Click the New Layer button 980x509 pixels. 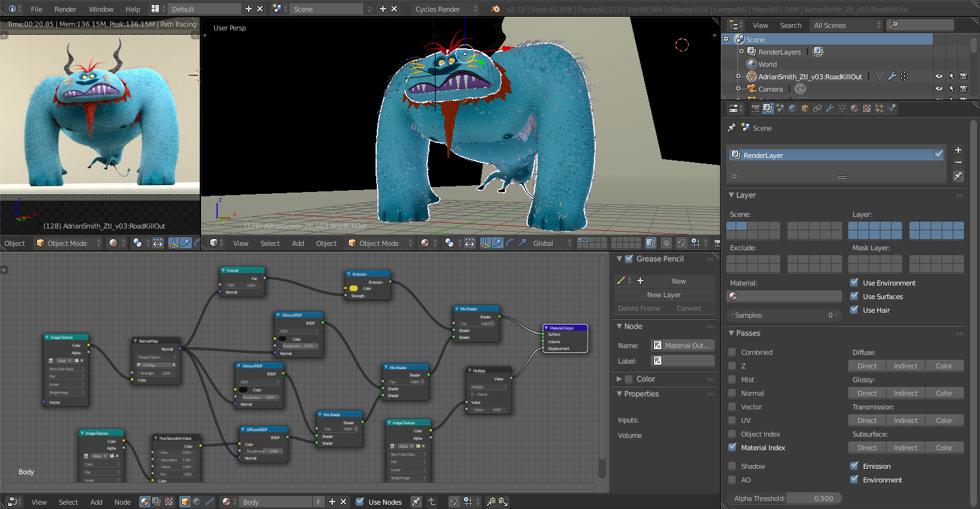tap(663, 295)
